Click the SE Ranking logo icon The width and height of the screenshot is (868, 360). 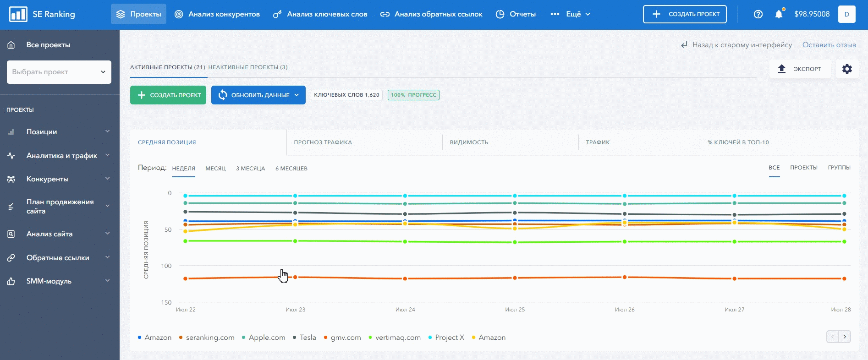(18, 14)
